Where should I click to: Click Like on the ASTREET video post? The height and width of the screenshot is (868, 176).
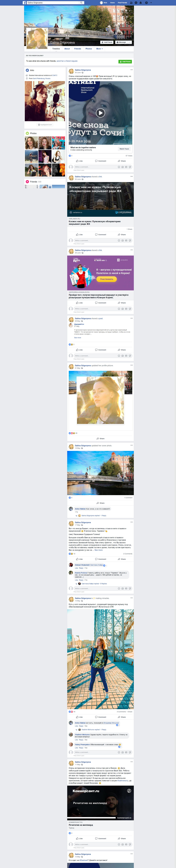(79, 161)
